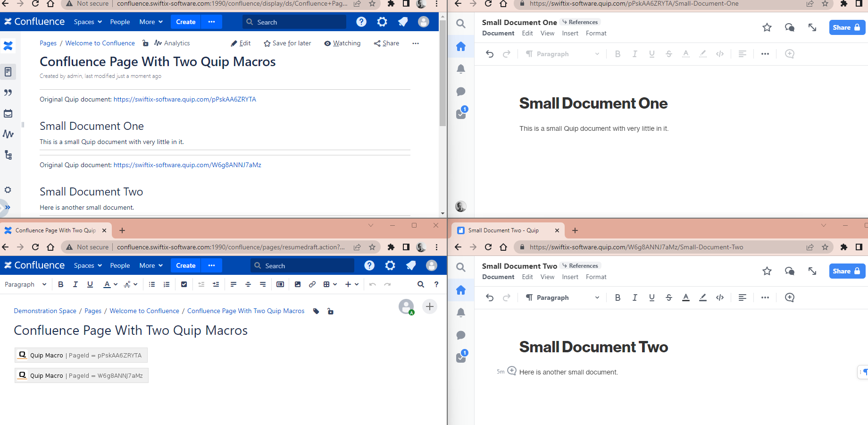Image resolution: width=868 pixels, height=425 pixels.
Task: Open People menu in top Confluence window
Action: point(120,22)
